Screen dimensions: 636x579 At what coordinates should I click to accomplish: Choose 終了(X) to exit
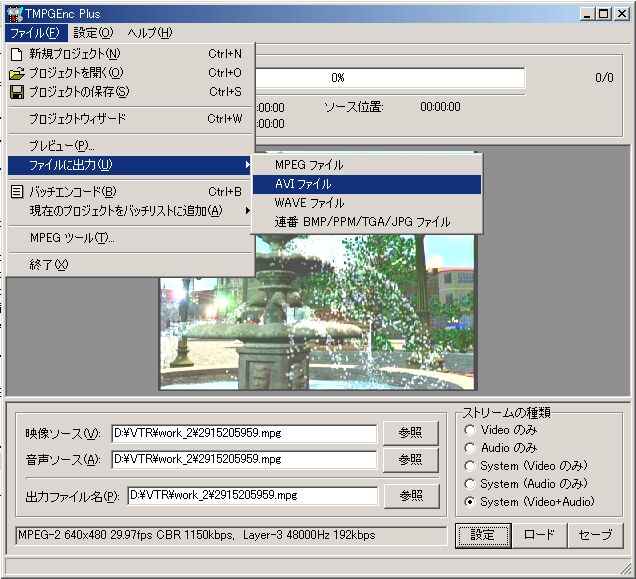(x=131, y=265)
